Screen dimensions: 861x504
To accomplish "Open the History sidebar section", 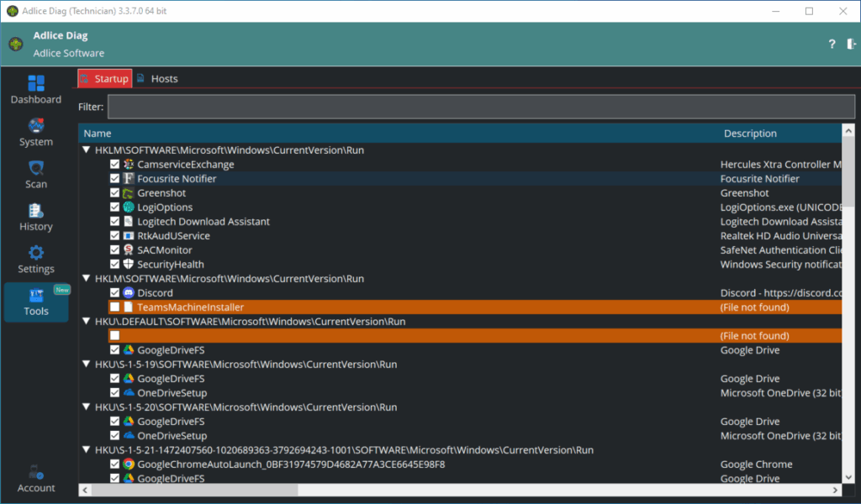I will tap(35, 217).
